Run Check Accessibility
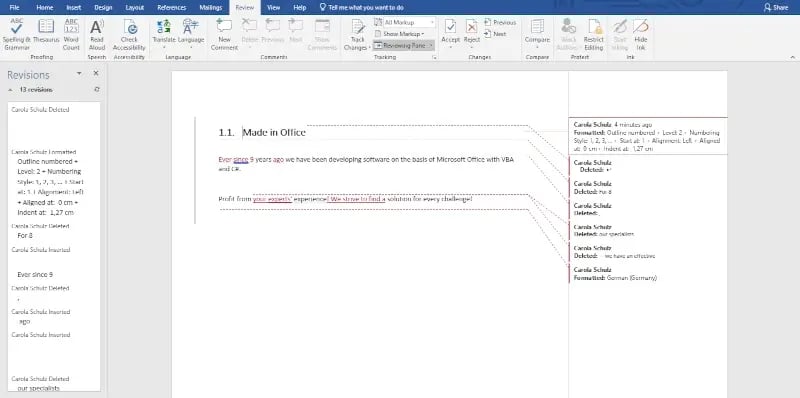The width and height of the screenshot is (800, 398). point(130,34)
